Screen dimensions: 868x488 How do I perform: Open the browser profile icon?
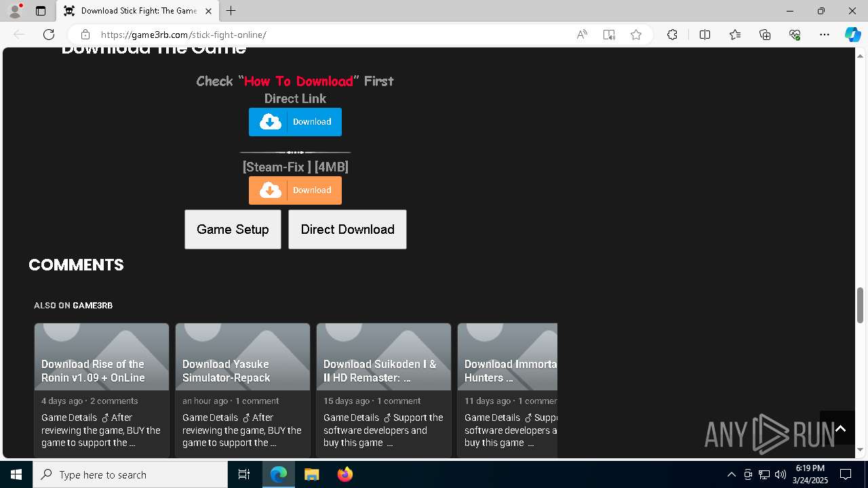pos(15,11)
